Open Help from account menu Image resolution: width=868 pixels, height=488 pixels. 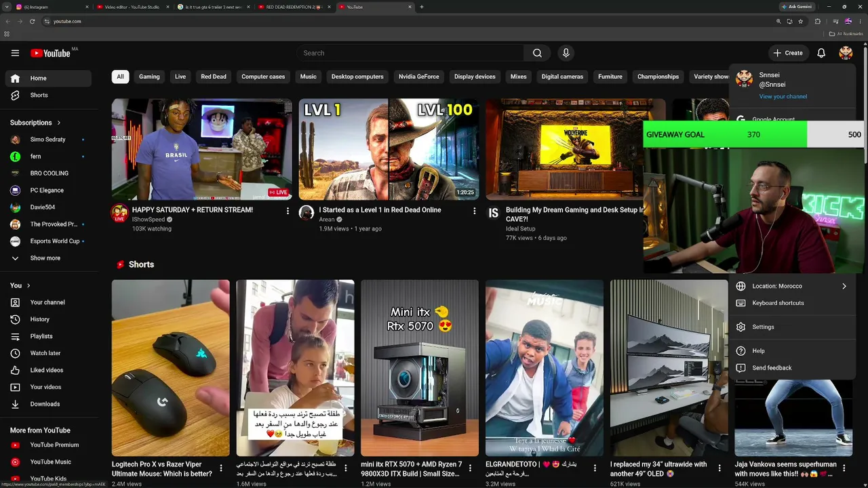(792, 351)
